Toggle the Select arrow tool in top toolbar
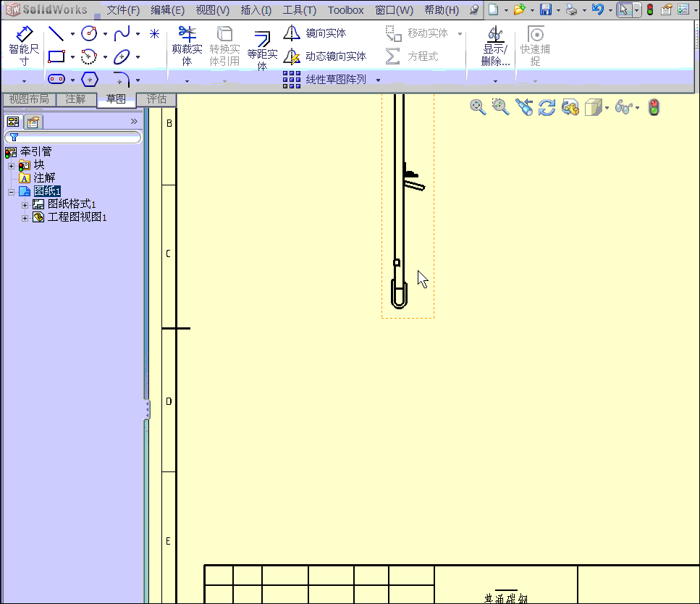 point(624,9)
